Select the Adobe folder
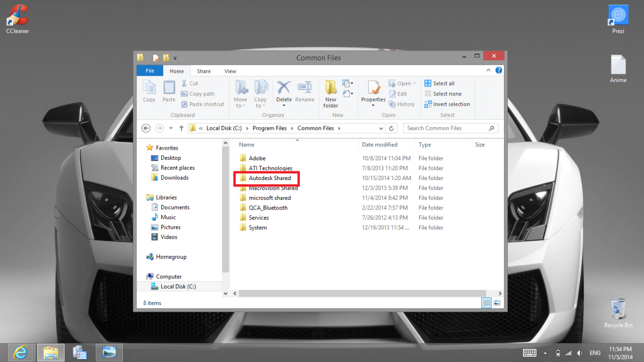Viewport: 644px width, 362px height. click(x=252, y=158)
